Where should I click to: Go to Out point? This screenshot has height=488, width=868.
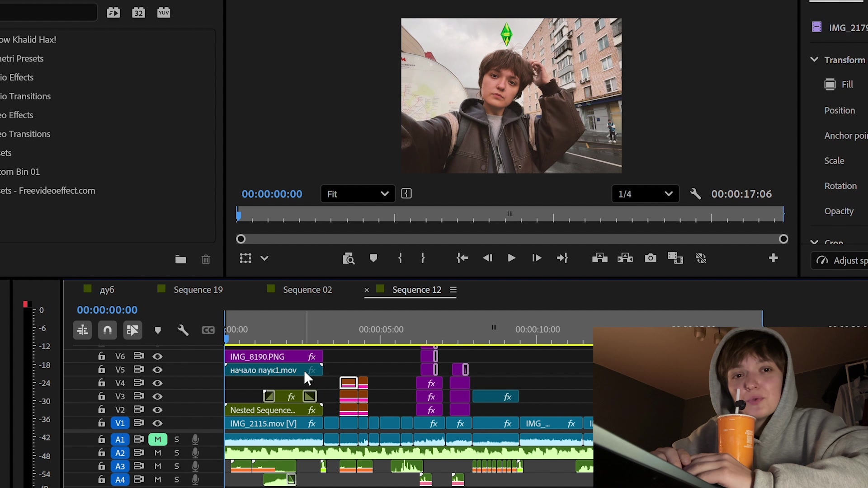(562, 258)
